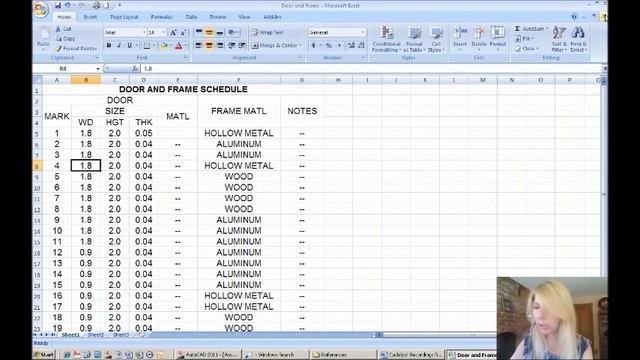Open the Excel Help question mark

[x=574, y=17]
